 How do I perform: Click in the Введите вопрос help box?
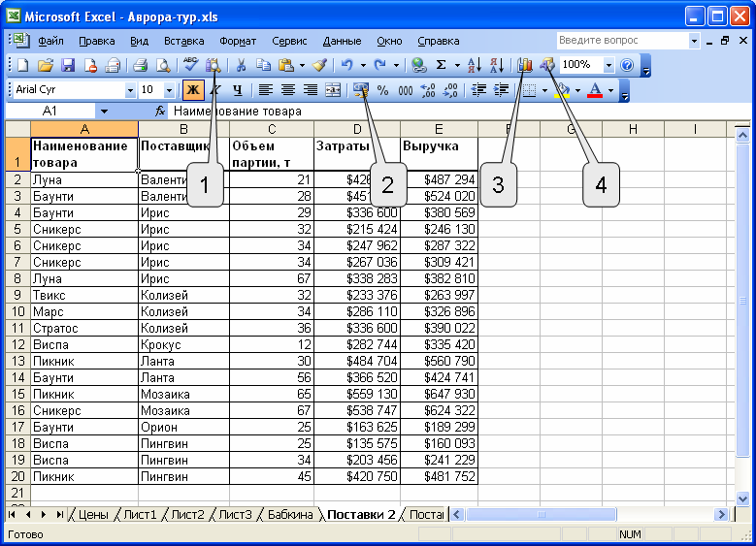622,41
